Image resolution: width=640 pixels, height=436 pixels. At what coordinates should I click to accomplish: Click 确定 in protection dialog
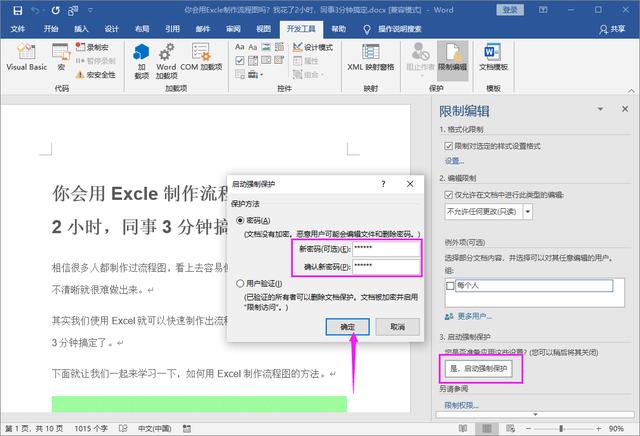[348, 327]
